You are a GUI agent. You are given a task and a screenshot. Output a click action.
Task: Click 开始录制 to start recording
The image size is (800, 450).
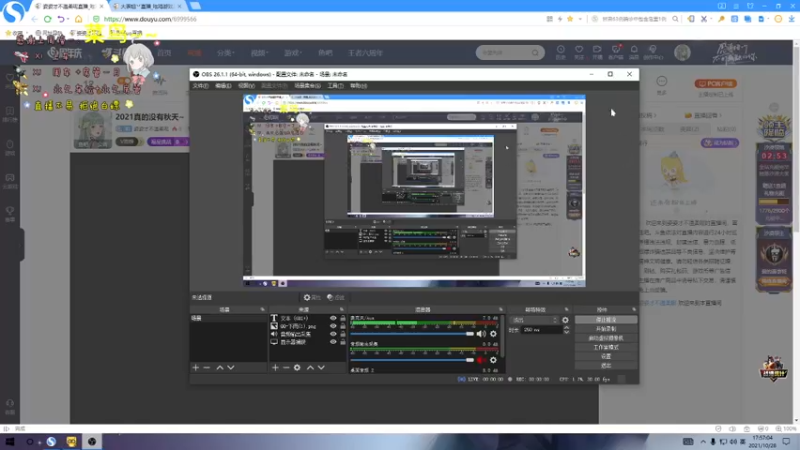coord(606,329)
